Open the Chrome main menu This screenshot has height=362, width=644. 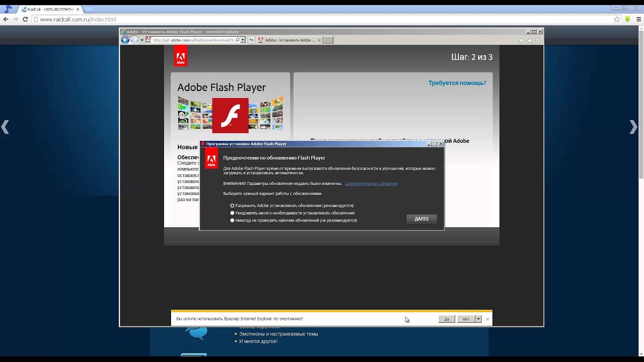(x=638, y=19)
